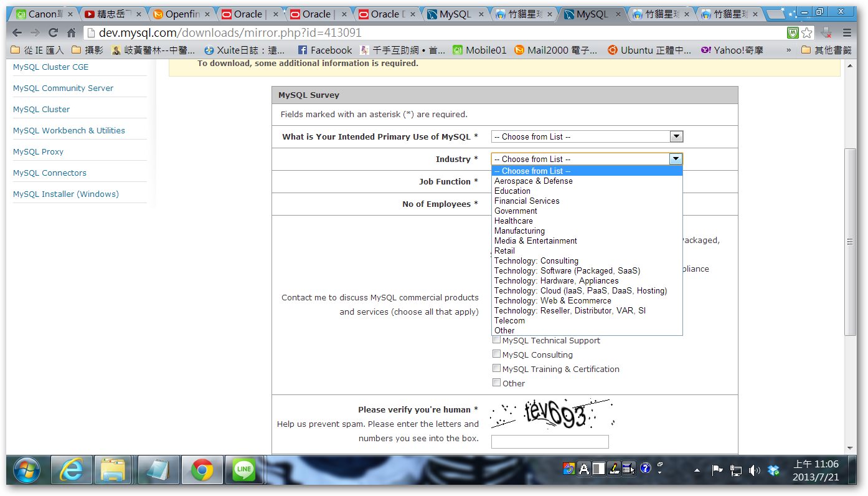Open the Intended Primary Use dropdown
The height and width of the screenshot is (496, 868).
(587, 136)
